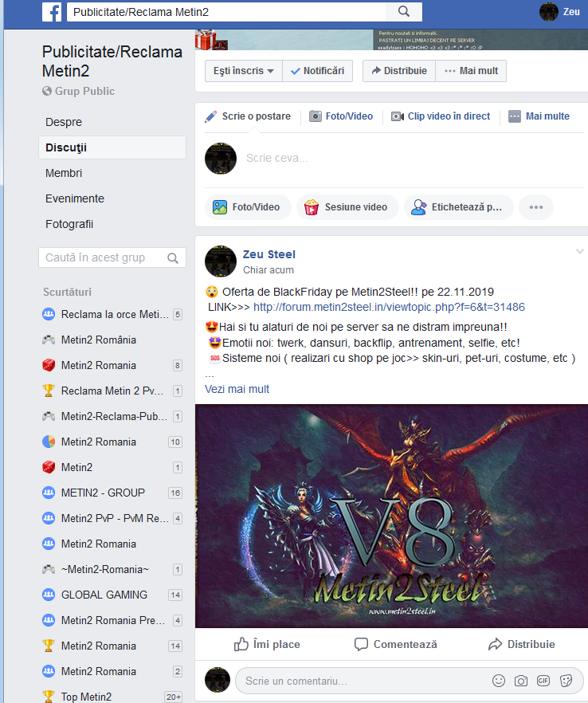Click the group search magnifier icon
Viewport: 588px width, 703px height.
coord(173,258)
